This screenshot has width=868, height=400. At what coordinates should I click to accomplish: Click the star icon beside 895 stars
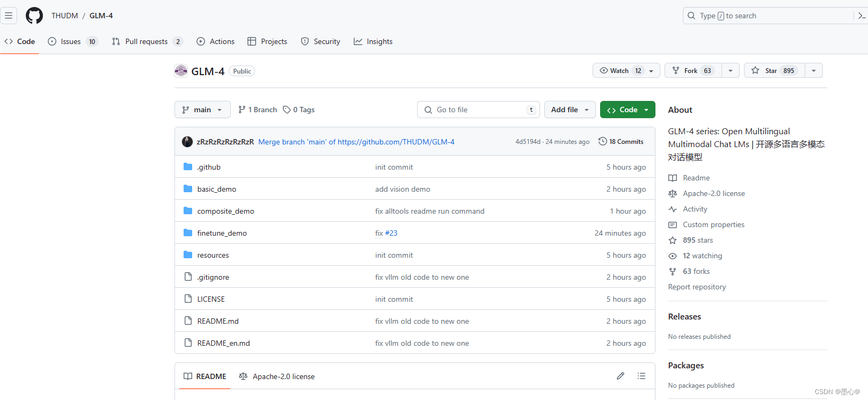(x=673, y=241)
